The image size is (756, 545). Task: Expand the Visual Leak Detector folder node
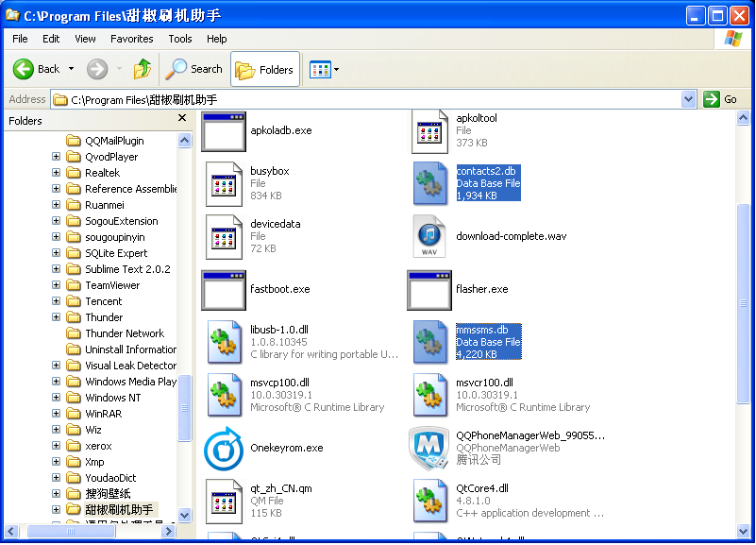point(57,366)
